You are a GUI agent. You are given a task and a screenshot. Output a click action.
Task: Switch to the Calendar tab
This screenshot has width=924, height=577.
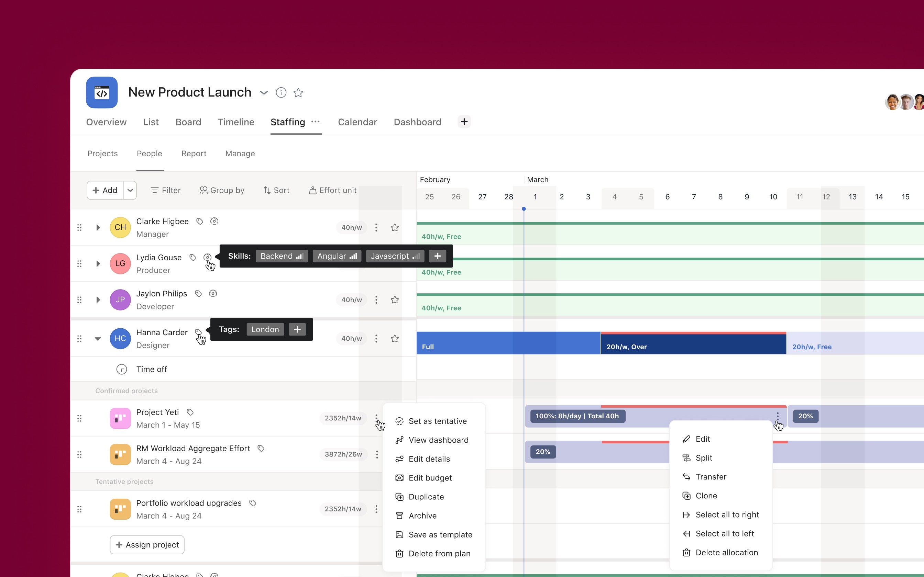click(x=357, y=122)
